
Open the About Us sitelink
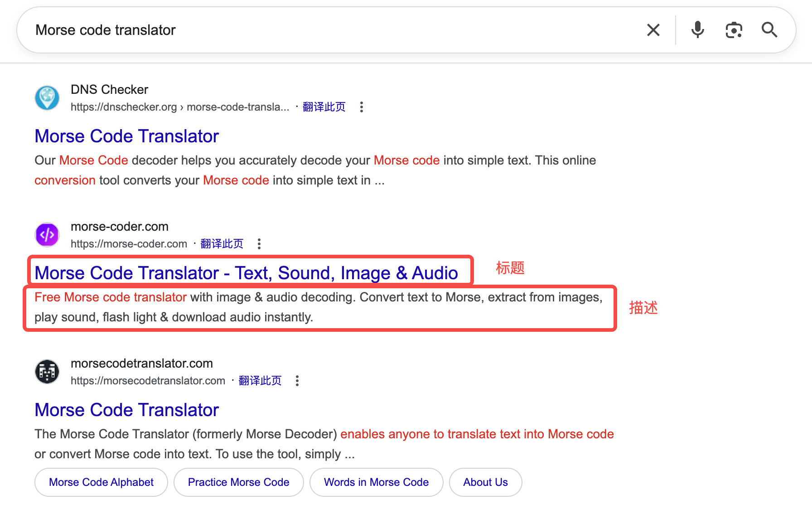pos(485,482)
